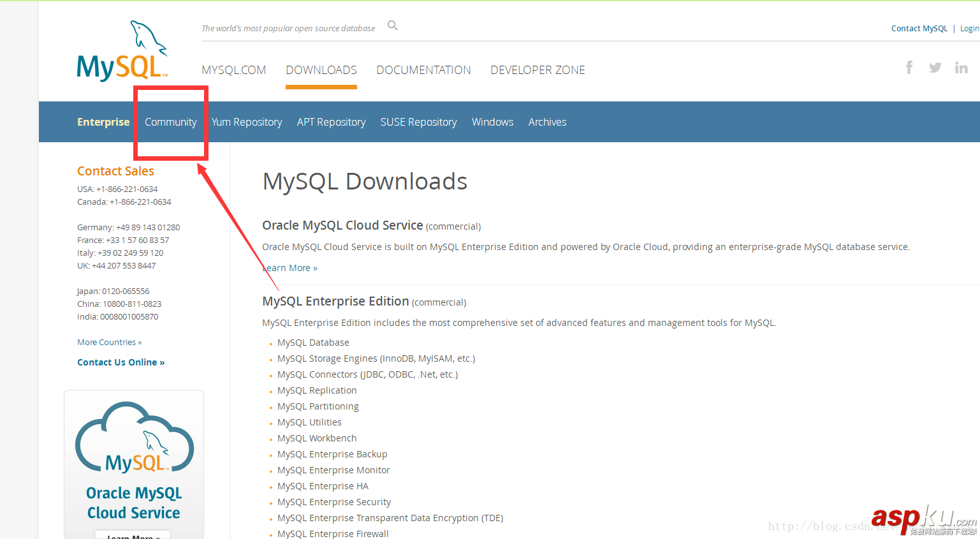Viewport: 980px width, 539px height.
Task: Open the LinkedIn icon
Action: [962, 68]
